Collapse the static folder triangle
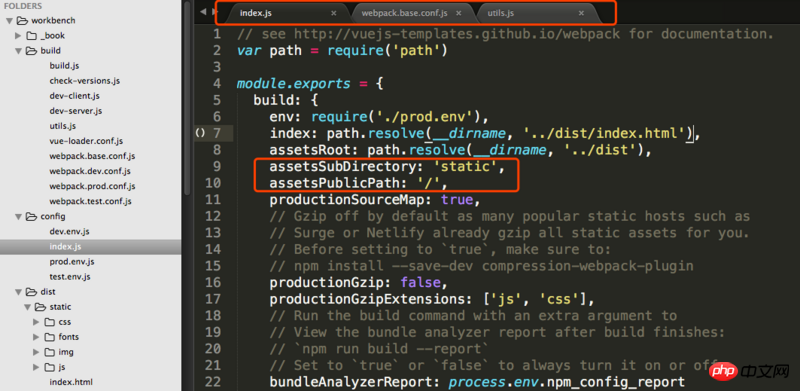This screenshot has height=391, width=800. pos(28,307)
